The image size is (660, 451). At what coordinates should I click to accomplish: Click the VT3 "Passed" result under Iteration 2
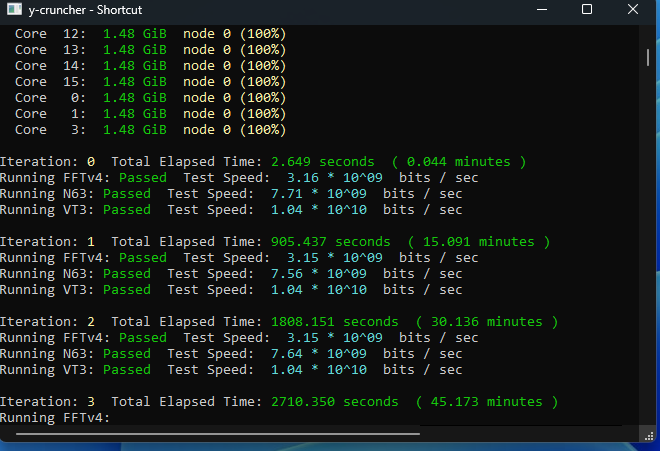(127, 370)
